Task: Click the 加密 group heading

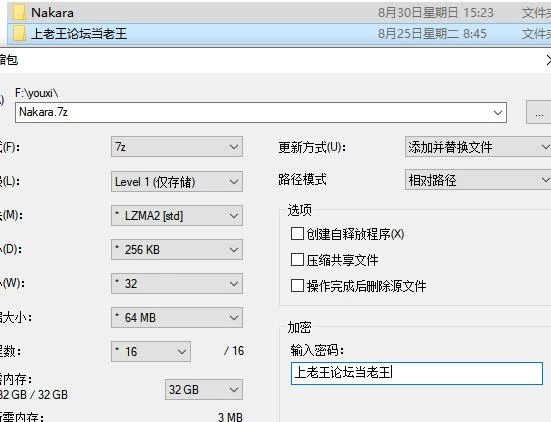Action: (299, 327)
